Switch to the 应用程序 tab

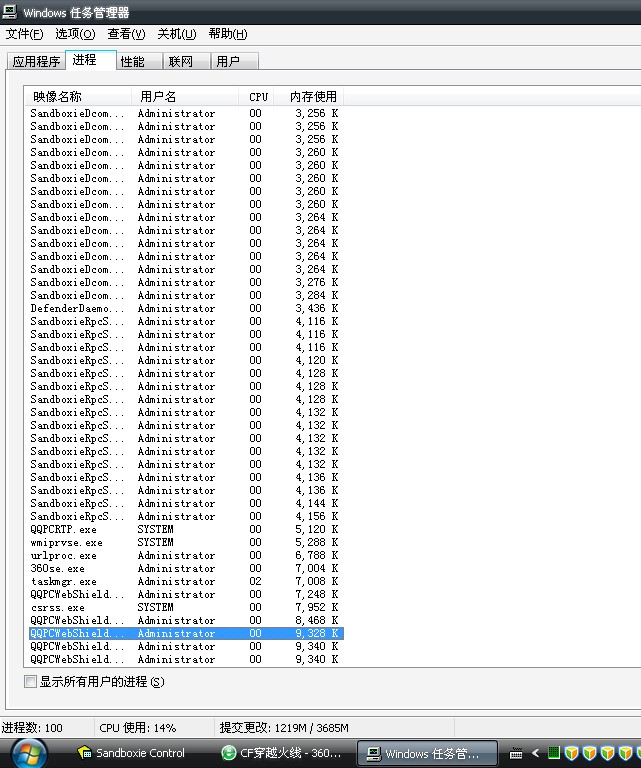coord(36,62)
